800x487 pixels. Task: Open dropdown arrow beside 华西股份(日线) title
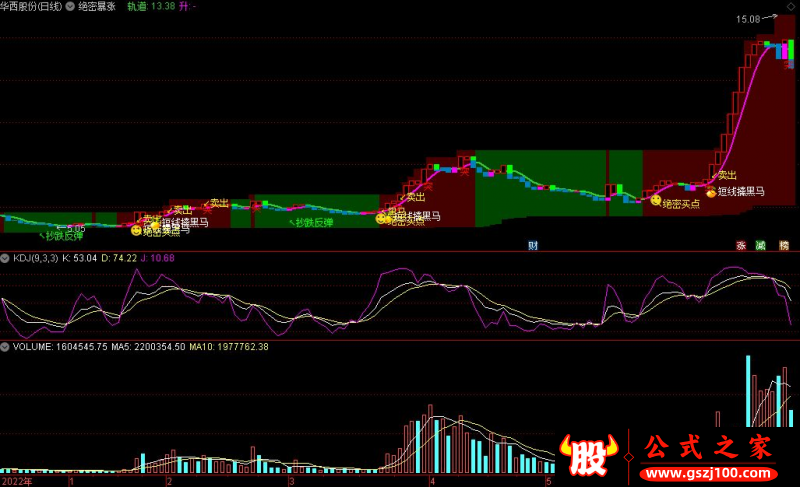[x=69, y=6]
